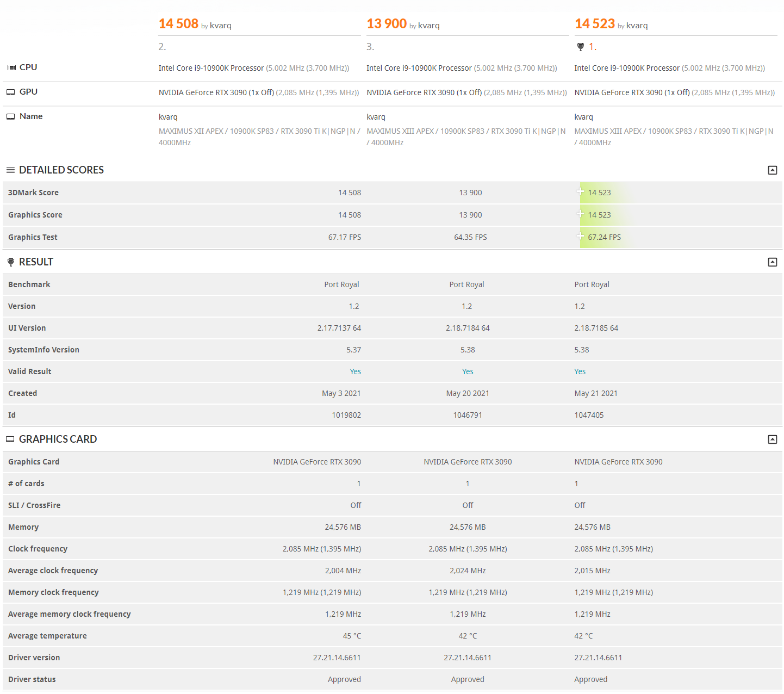Collapse the Graphics Card section

pos(772,439)
